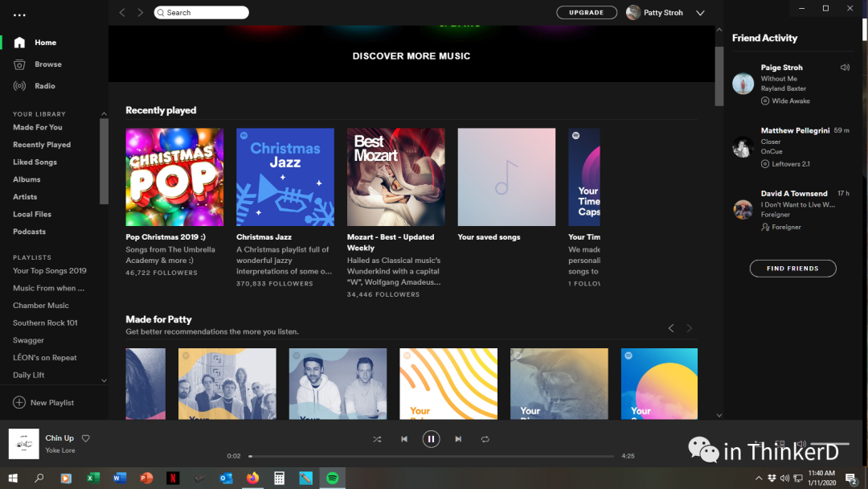The height and width of the screenshot is (489, 868).
Task: Open Artists in library
Action: coord(25,196)
